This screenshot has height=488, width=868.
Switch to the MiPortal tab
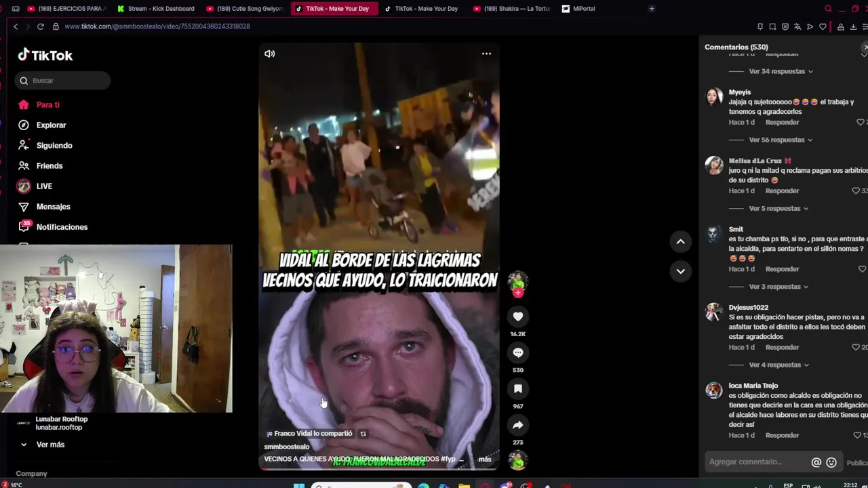point(578,9)
